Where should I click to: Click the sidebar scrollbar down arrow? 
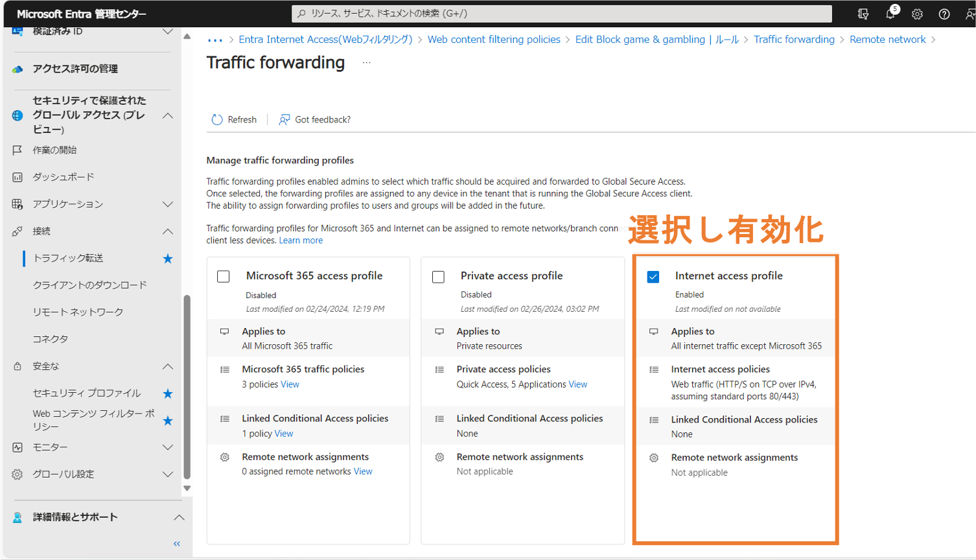pos(187,489)
